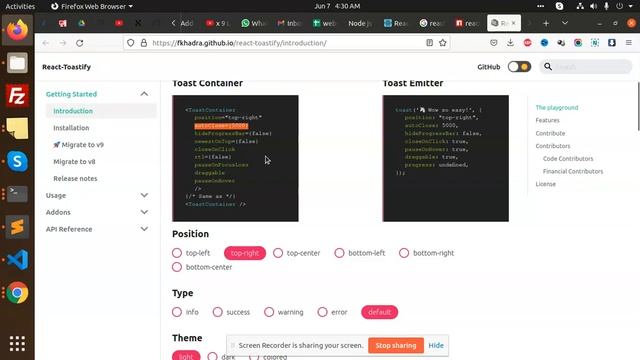Reload the current page
Viewport: 640px width, 360px height.
coord(80,43)
